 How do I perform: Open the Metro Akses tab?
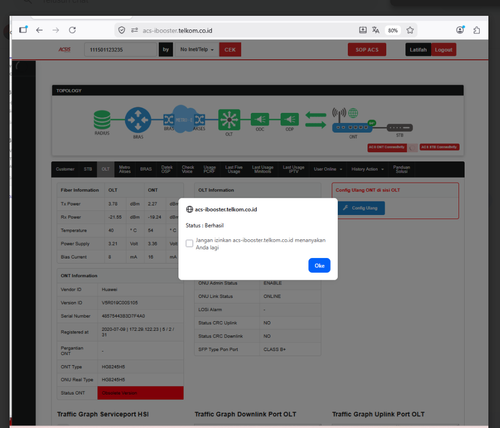click(x=125, y=169)
